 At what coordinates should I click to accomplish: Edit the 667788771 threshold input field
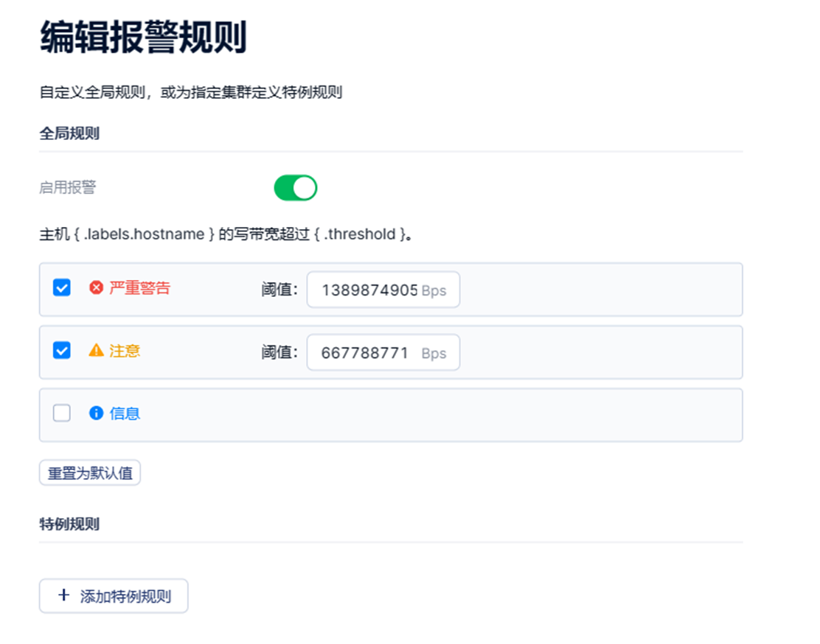point(383,352)
